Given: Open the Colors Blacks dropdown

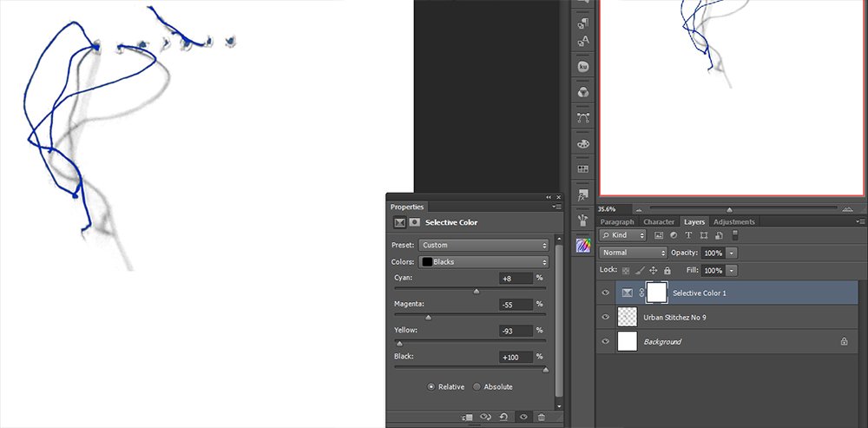Looking at the screenshot, I should point(483,261).
